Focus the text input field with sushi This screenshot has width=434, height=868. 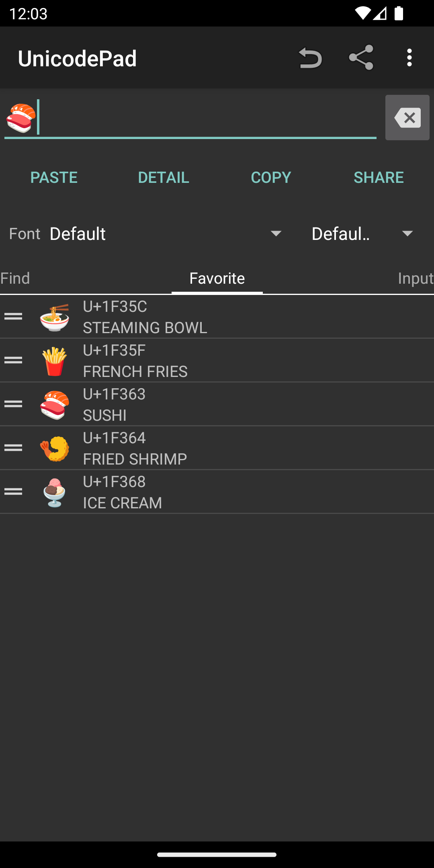point(201,118)
